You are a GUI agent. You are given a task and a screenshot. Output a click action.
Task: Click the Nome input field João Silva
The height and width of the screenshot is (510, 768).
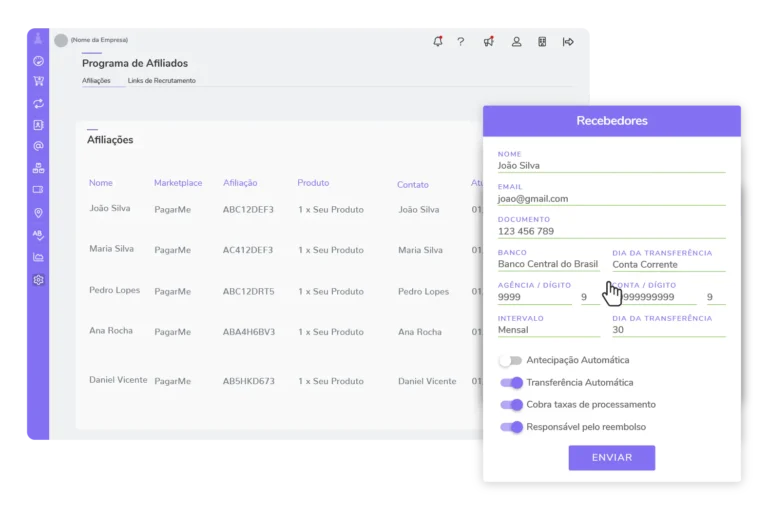pos(611,166)
